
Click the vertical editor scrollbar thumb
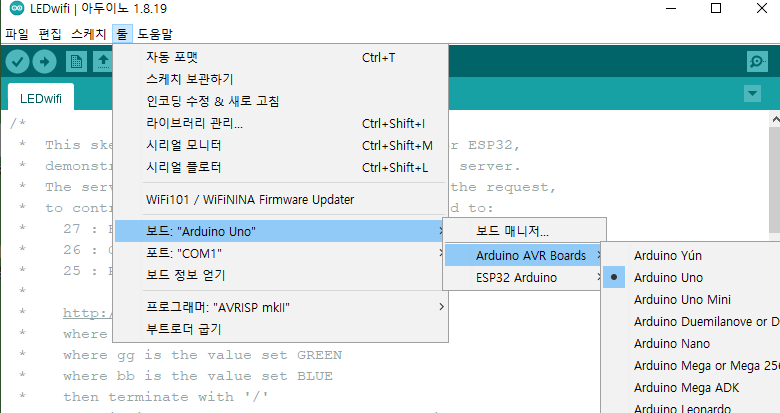pos(775,178)
